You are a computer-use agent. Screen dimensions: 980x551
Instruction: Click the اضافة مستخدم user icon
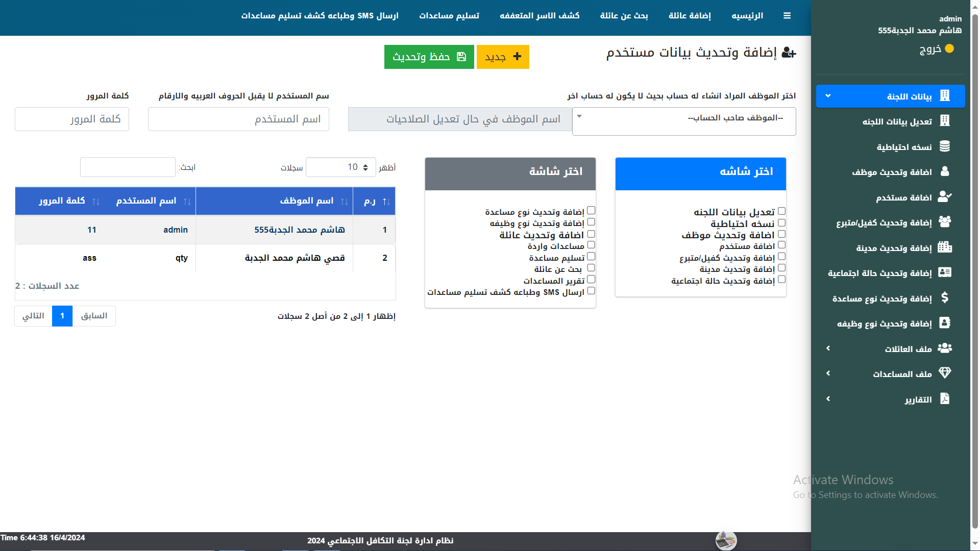pyautogui.click(x=945, y=197)
